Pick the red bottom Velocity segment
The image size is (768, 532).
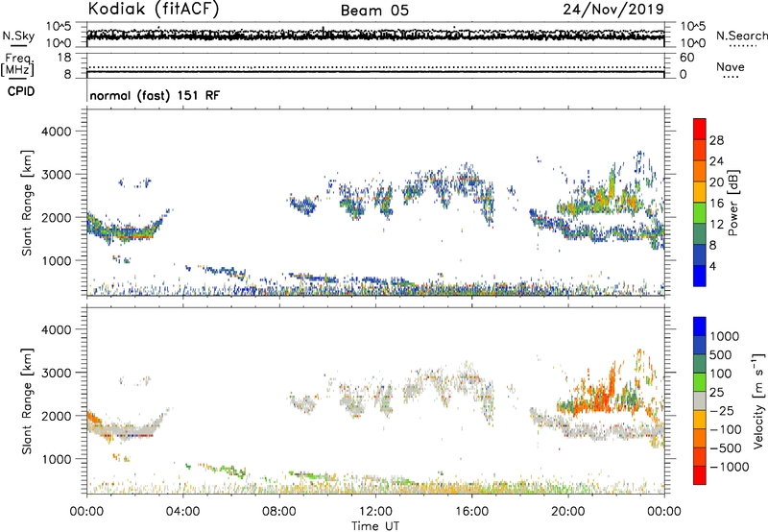pos(700,475)
